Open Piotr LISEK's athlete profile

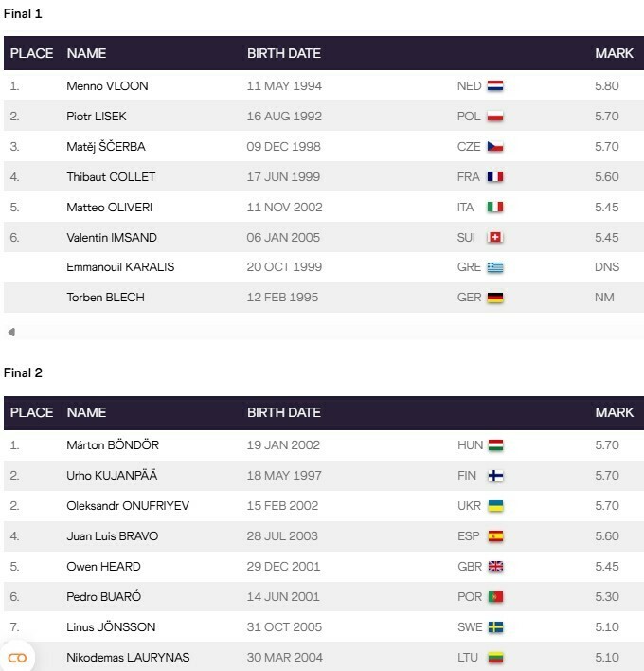96,117
